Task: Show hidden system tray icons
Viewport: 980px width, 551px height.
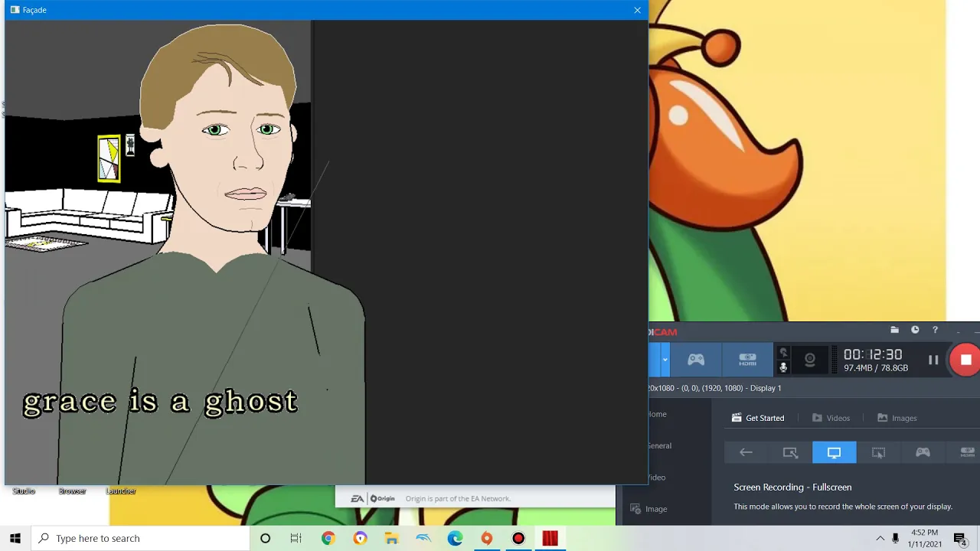Action: click(x=880, y=538)
